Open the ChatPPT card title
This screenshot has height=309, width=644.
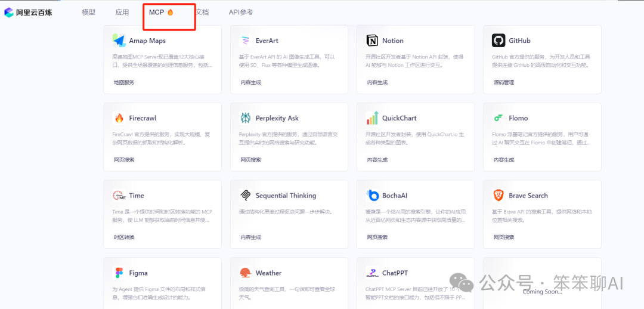[x=395, y=273]
